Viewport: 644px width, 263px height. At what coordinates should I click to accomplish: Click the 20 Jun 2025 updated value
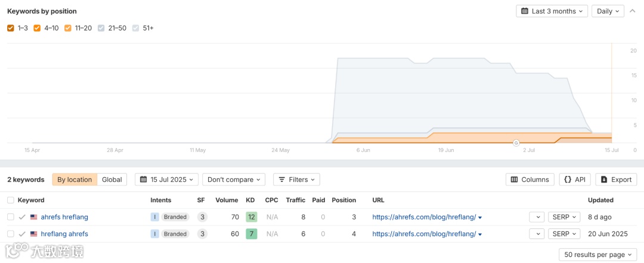608,234
